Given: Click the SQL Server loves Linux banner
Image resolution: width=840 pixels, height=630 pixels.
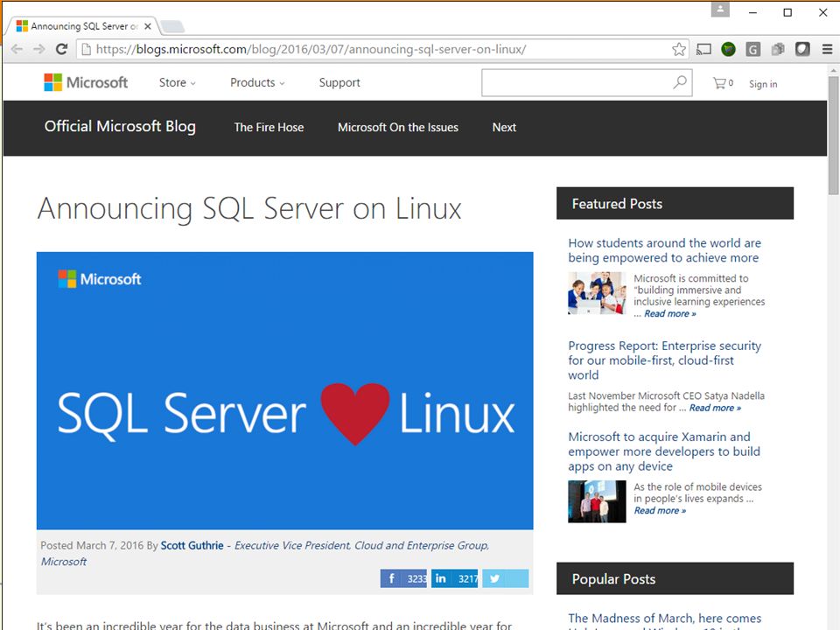Looking at the screenshot, I should [x=285, y=390].
